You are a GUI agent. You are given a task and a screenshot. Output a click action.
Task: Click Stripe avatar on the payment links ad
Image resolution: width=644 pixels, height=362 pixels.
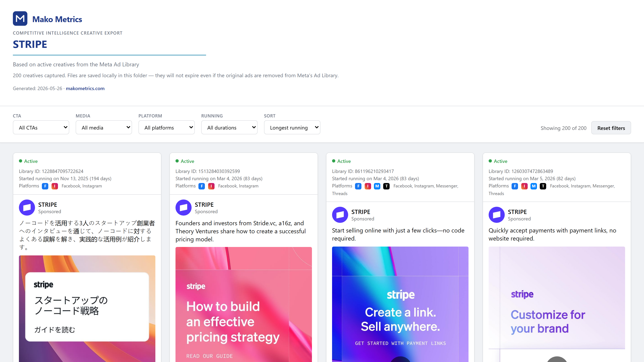[x=496, y=215]
